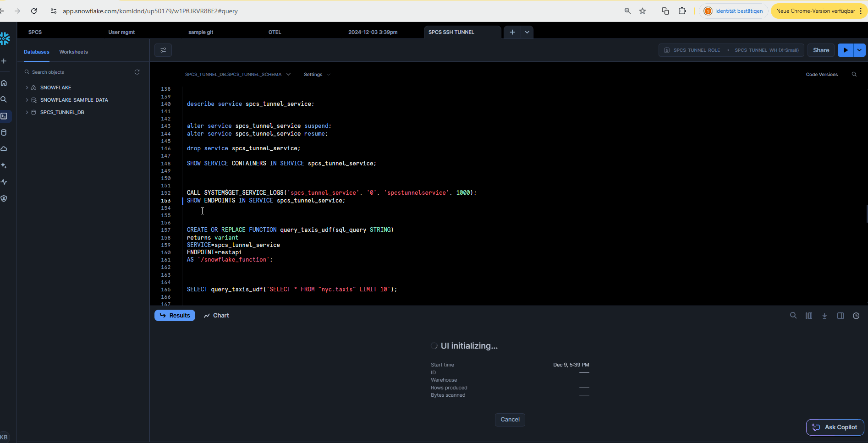Click the Marketplace cloud icon
868x443 pixels.
[4, 148]
